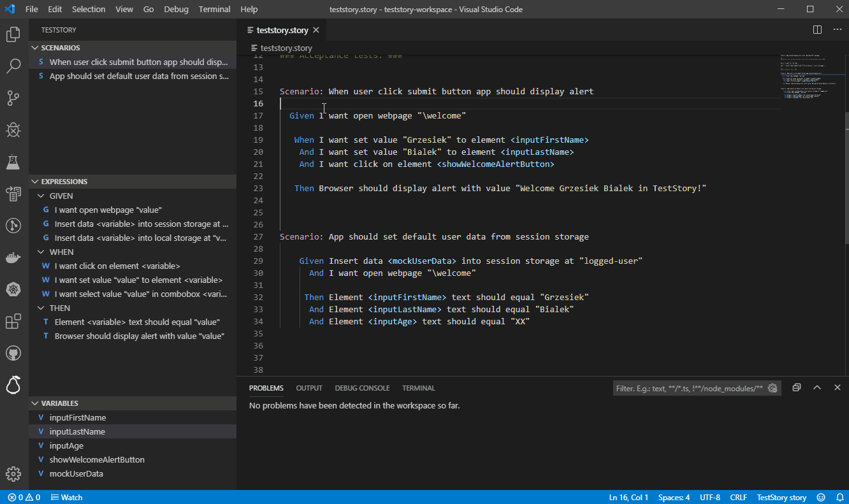Open the Debug menu
Viewport: 849px width, 504px height.
[176, 9]
